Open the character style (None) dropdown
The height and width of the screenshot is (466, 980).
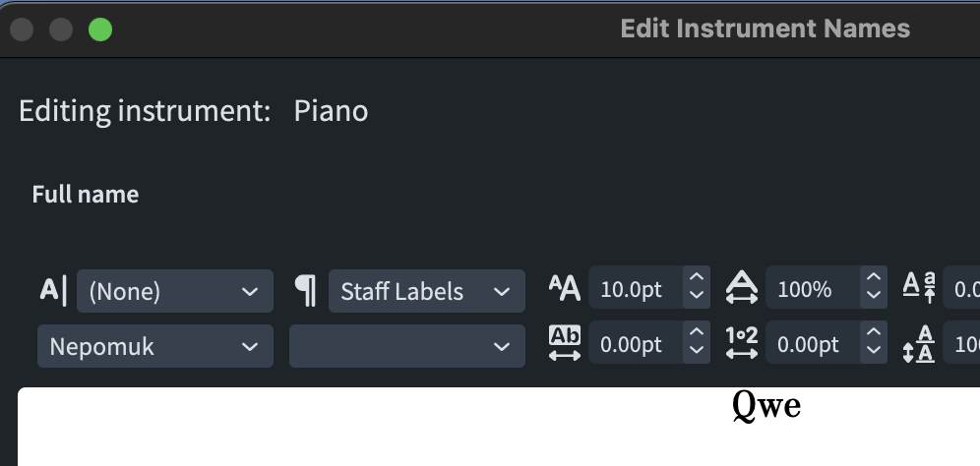tap(173, 291)
